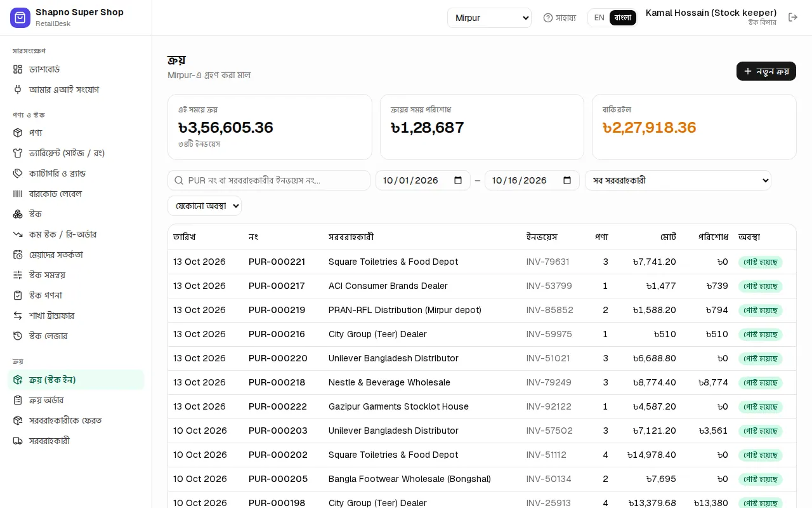The height and width of the screenshot is (508, 812).
Task: Open the calendar-clock icon for মেয়াদের সতর্কতা
Action: click(x=18, y=255)
